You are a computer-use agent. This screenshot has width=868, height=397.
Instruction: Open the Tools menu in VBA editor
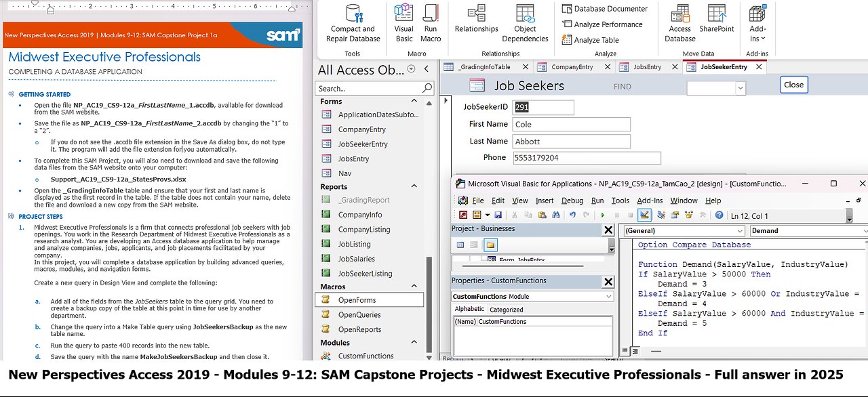pyautogui.click(x=620, y=201)
